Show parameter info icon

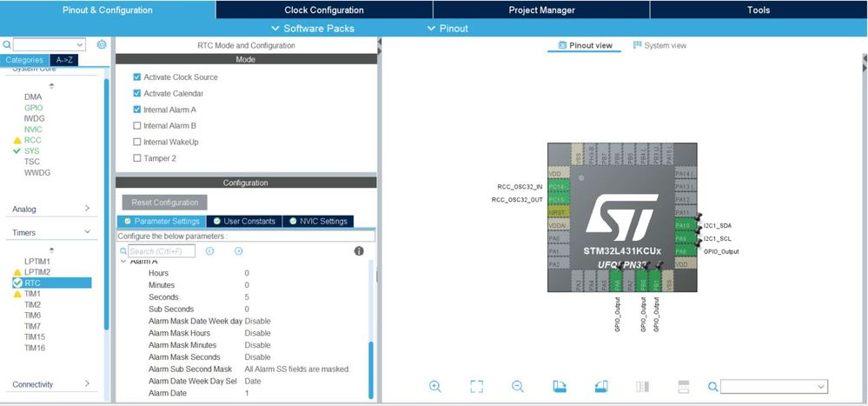pyautogui.click(x=359, y=251)
